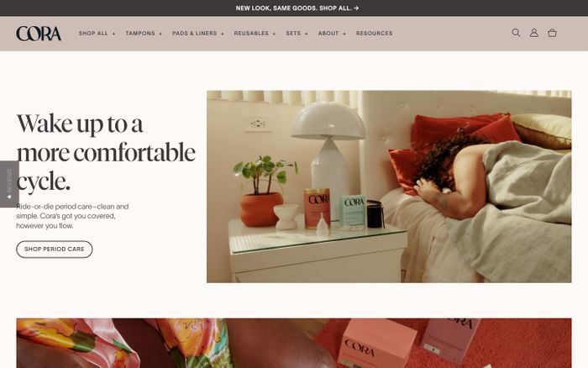Click the lower banner image with Cora boxes

coord(294,344)
